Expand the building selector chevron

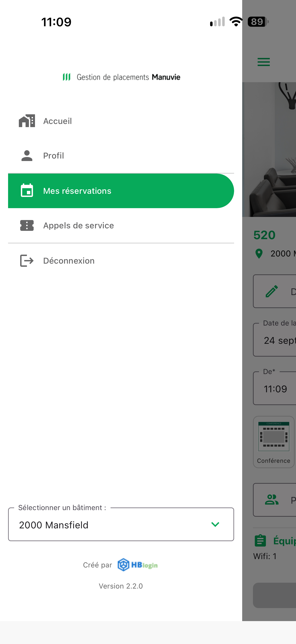coord(215,524)
